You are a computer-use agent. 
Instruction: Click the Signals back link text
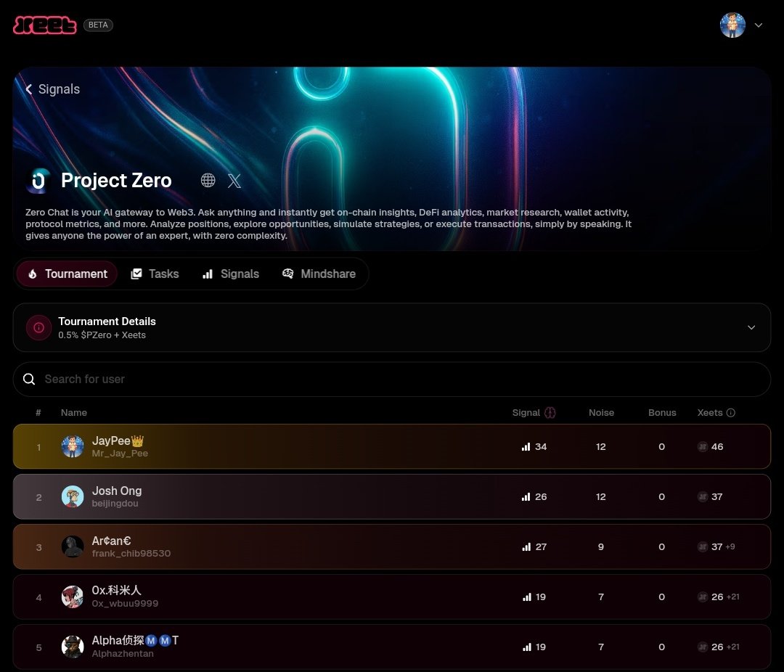pyautogui.click(x=59, y=89)
